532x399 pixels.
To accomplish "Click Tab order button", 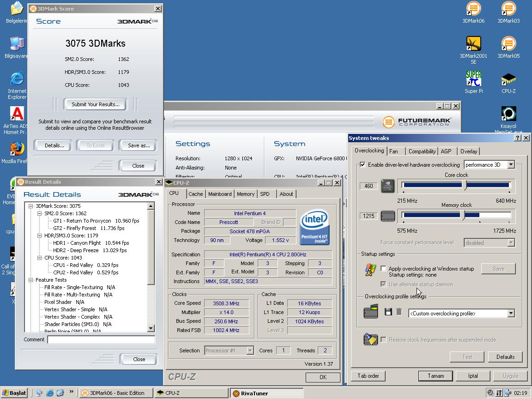I will pos(368,375).
